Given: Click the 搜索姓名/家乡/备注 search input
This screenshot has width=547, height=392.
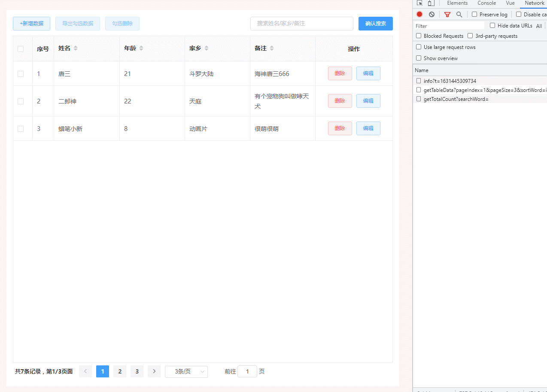Looking at the screenshot, I should tap(301, 24).
